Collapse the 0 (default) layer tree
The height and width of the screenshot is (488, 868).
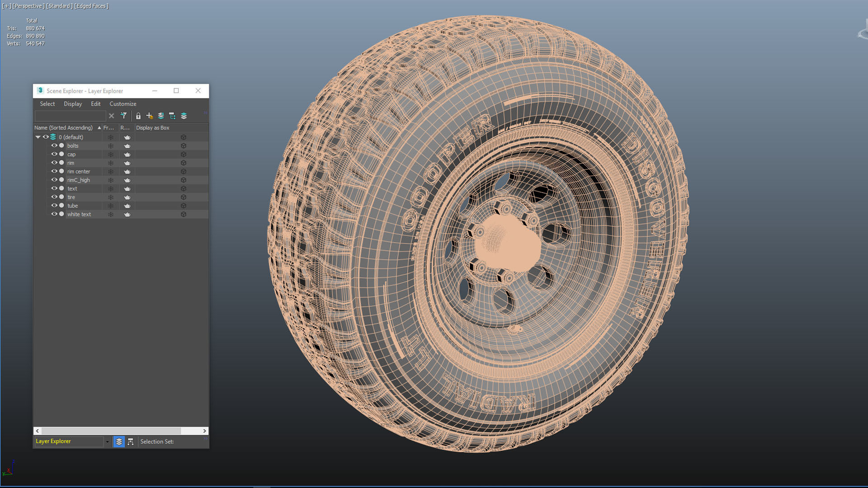point(38,137)
